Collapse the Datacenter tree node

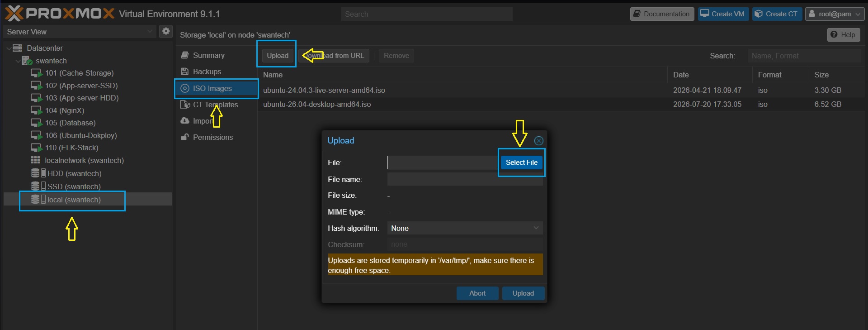[x=9, y=48]
